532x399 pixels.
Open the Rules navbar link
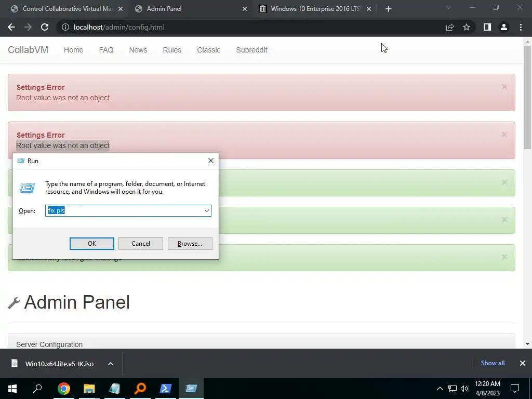tap(172, 50)
